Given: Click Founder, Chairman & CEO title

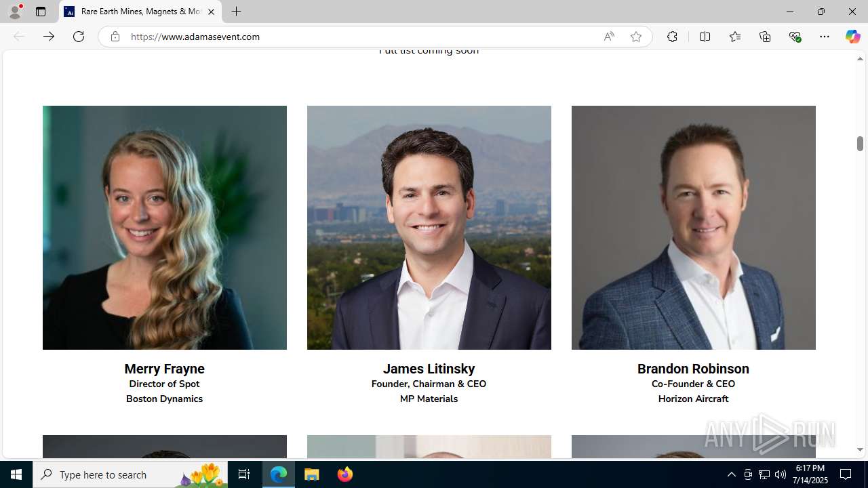Looking at the screenshot, I should point(429,384).
